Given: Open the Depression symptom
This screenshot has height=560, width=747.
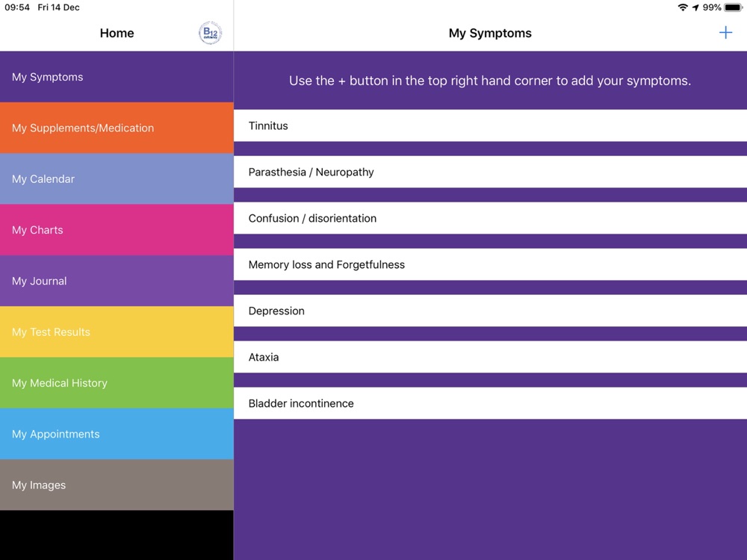Looking at the screenshot, I should click(x=490, y=310).
